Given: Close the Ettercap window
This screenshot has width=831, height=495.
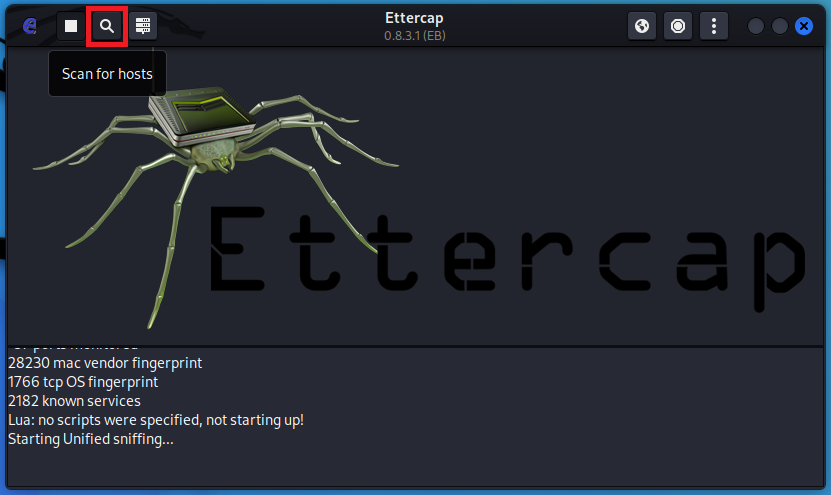Looking at the screenshot, I should point(804,26).
